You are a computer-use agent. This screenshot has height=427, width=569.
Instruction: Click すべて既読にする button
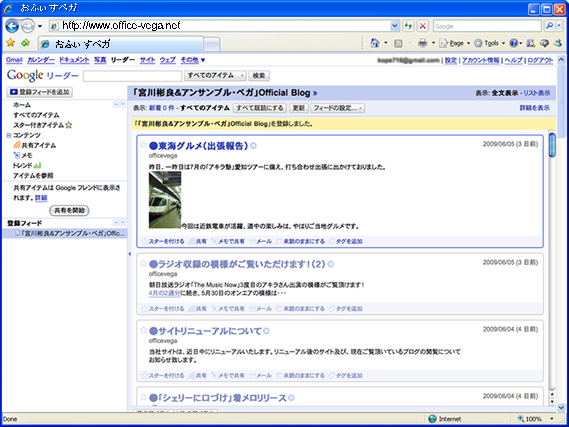[x=260, y=108]
